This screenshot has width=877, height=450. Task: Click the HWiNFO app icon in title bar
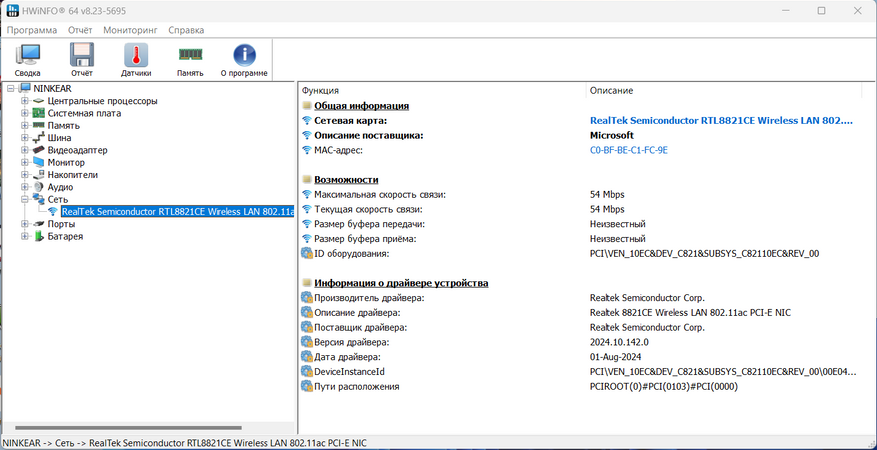(x=12, y=10)
